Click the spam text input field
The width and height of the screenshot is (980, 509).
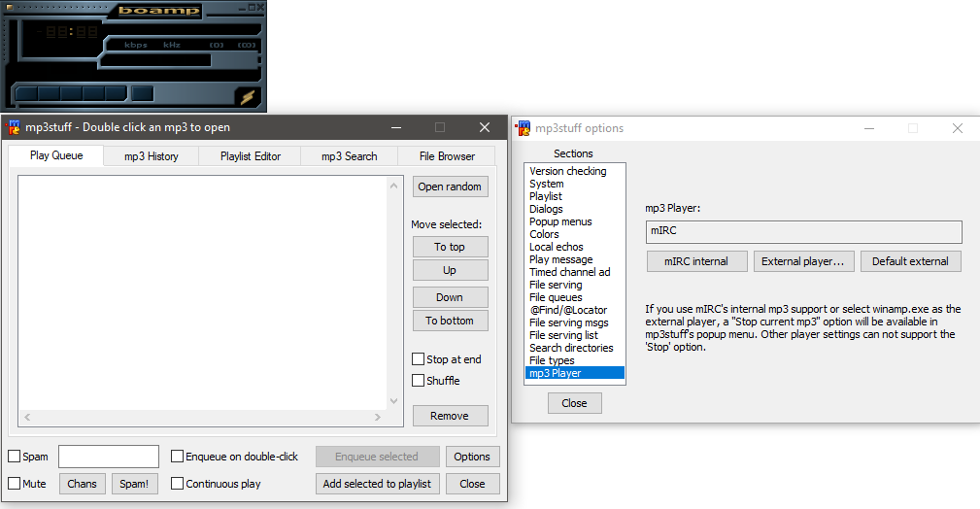(109, 457)
